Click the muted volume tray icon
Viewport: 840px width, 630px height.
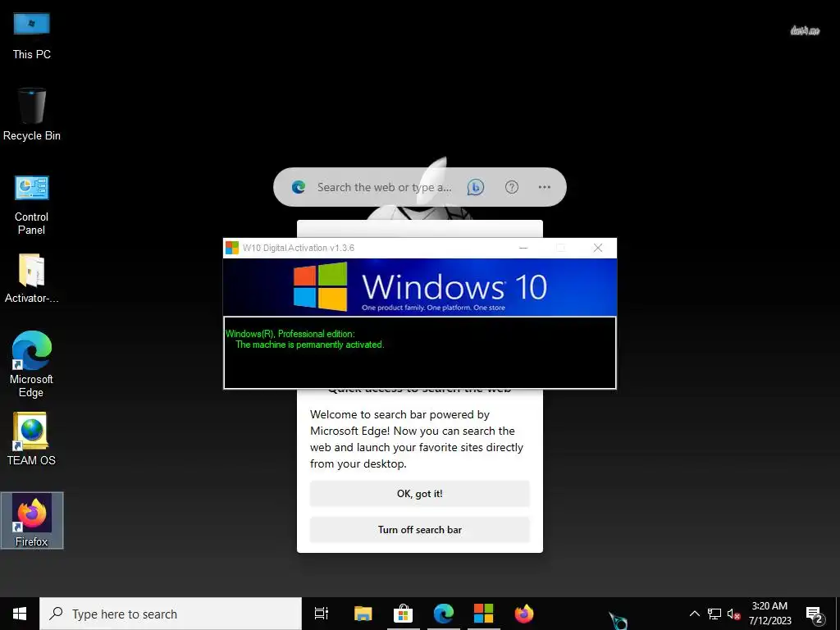733,614
